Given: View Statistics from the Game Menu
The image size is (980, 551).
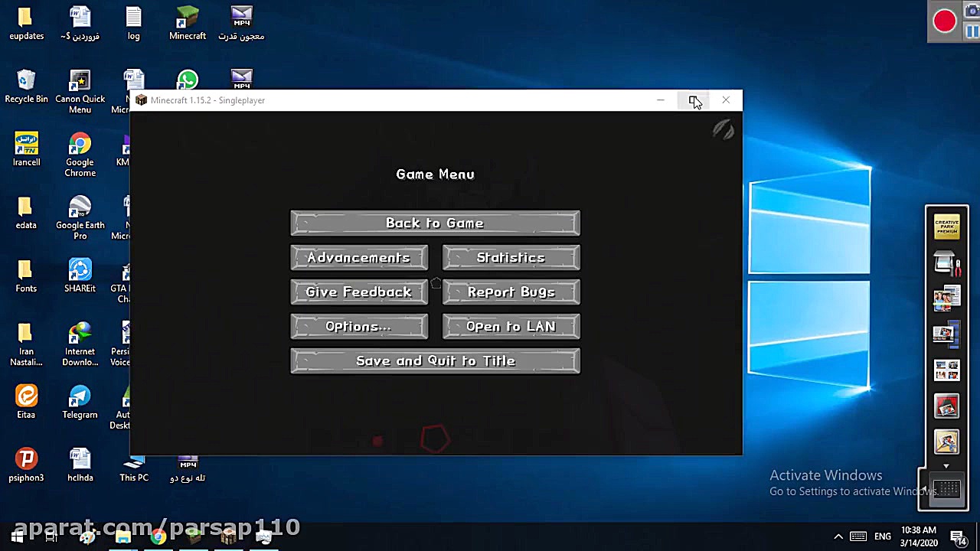Looking at the screenshot, I should point(511,258).
